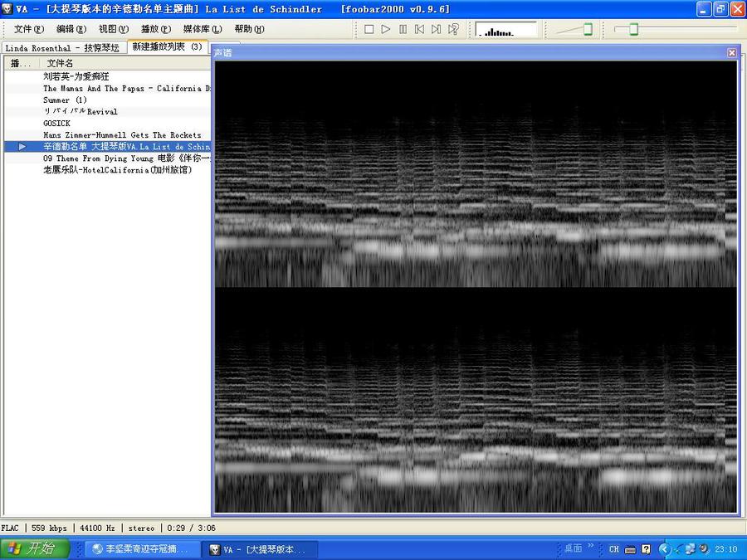
Task: Open the 文件 menu
Action: (x=28, y=29)
